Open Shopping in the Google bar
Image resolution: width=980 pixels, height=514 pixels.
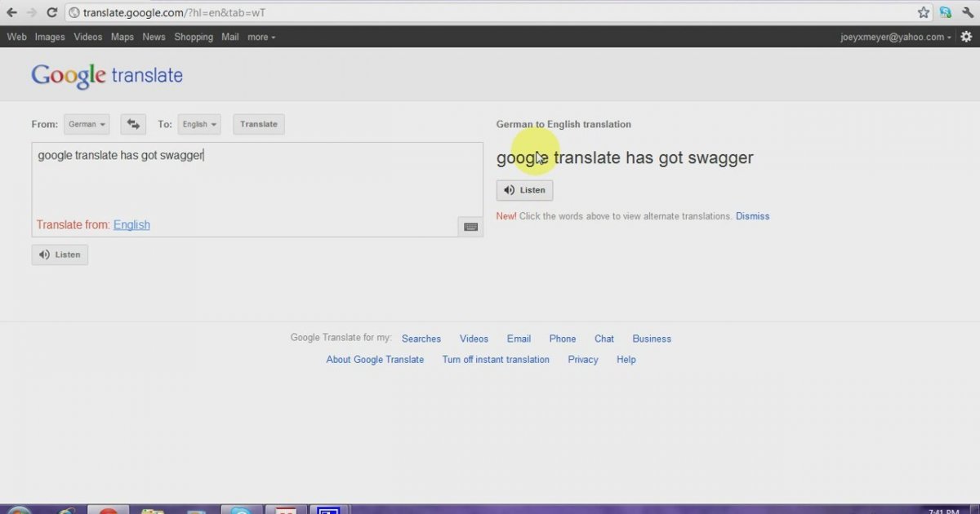click(x=194, y=37)
